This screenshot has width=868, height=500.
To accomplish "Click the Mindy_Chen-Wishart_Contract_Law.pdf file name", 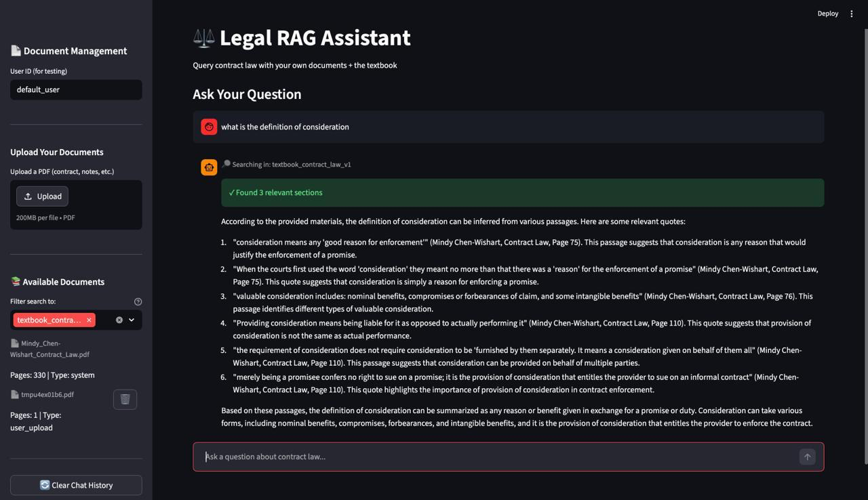I will click(50, 349).
